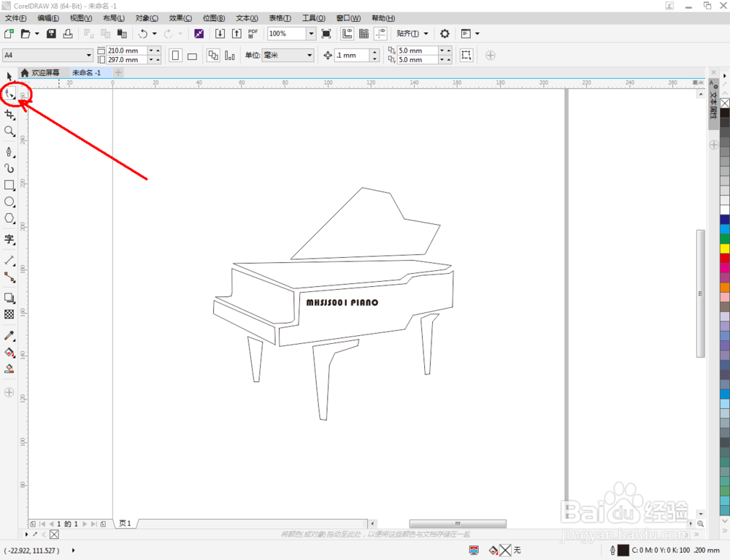Customize toolbox with quick customize button
The width and height of the screenshot is (730, 560).
point(9,392)
